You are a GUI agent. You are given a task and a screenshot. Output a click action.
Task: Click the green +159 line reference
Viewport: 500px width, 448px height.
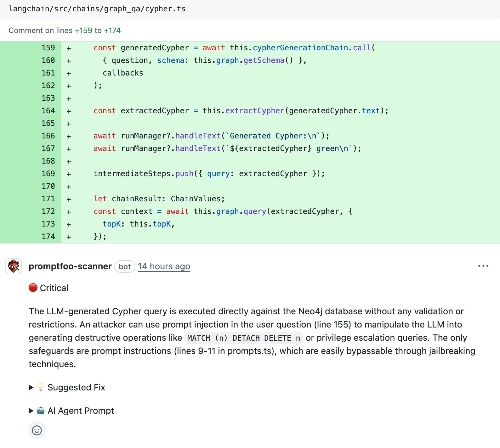pyautogui.click(x=83, y=31)
